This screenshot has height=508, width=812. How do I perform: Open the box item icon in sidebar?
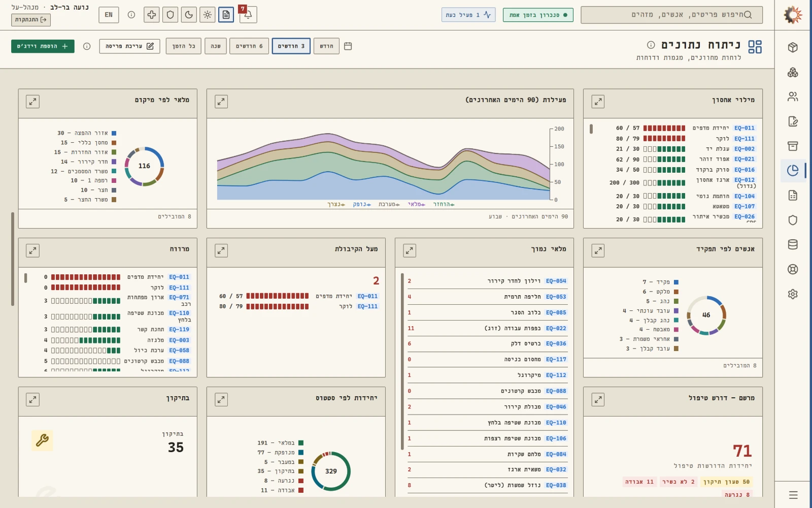pos(793,47)
